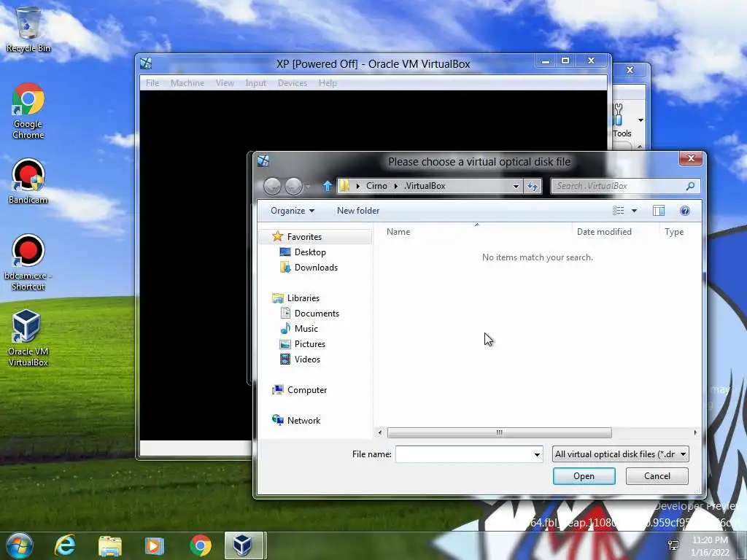Open Windows Explorer from the taskbar
This screenshot has width=747, height=560.
click(110, 545)
